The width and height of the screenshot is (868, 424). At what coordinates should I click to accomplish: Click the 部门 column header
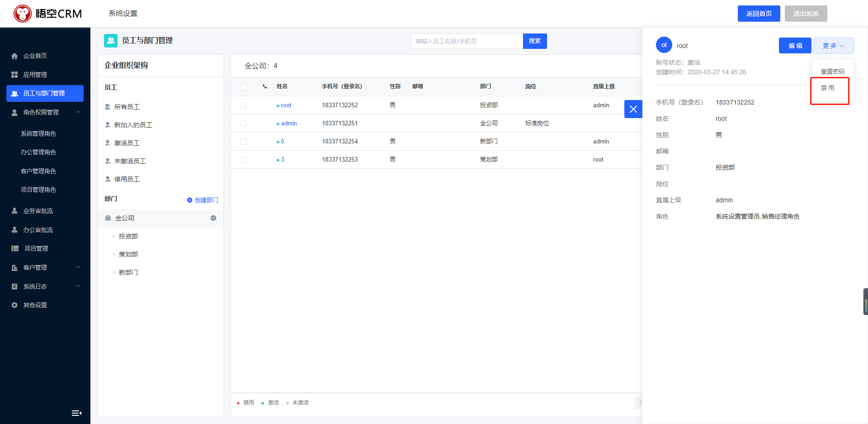tap(486, 86)
